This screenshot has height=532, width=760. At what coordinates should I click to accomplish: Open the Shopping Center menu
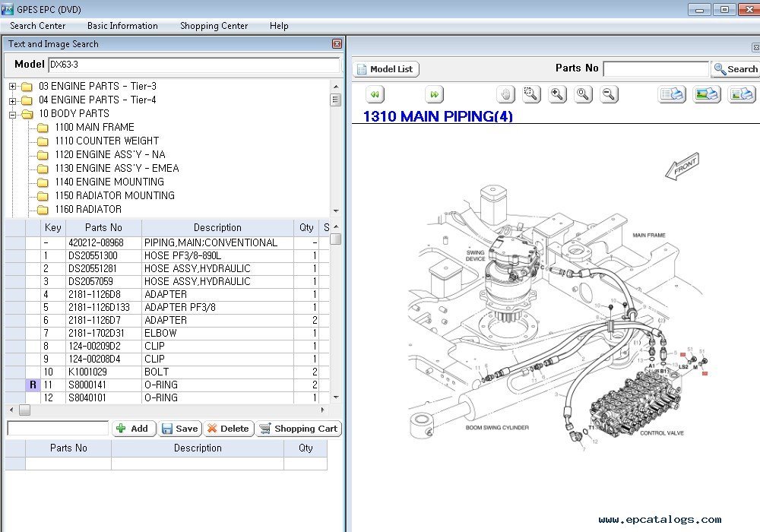[x=214, y=26]
